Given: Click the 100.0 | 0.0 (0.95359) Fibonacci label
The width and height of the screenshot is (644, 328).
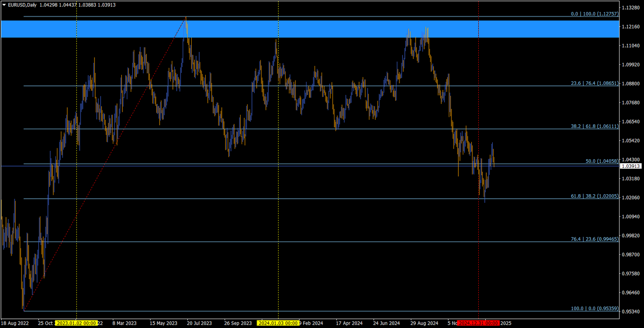Looking at the screenshot, I should point(595,309).
